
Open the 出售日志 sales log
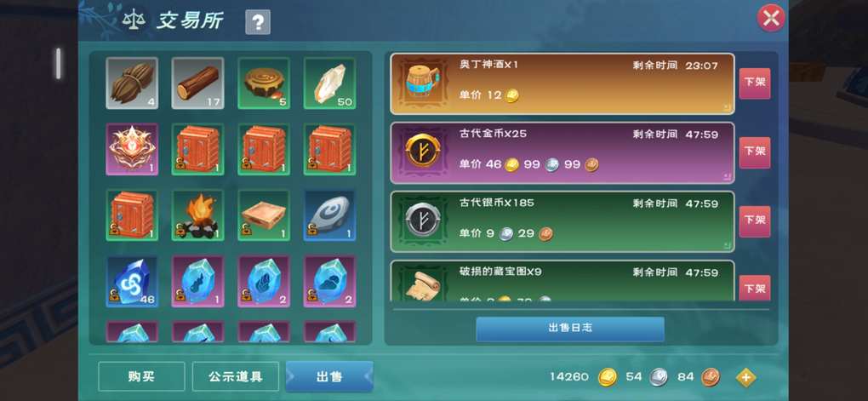[x=570, y=329]
